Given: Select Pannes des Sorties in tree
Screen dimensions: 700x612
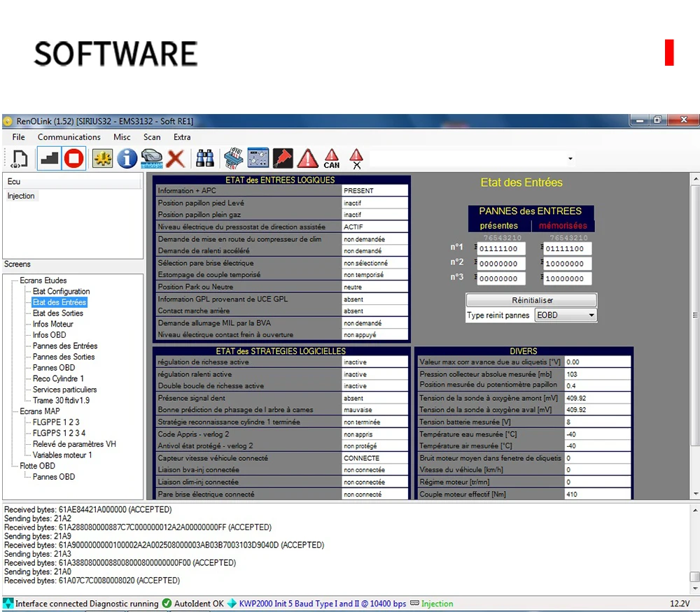Looking at the screenshot, I should point(64,357).
